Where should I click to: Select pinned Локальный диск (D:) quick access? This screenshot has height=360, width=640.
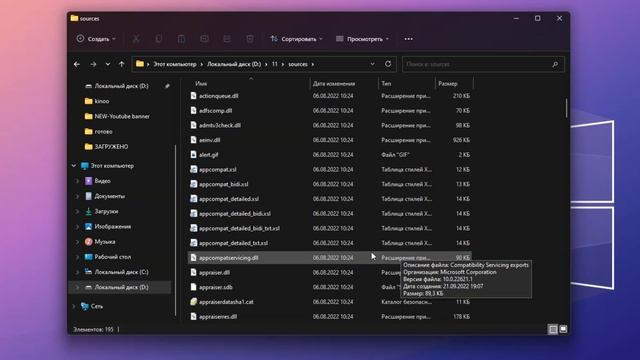(x=121, y=86)
